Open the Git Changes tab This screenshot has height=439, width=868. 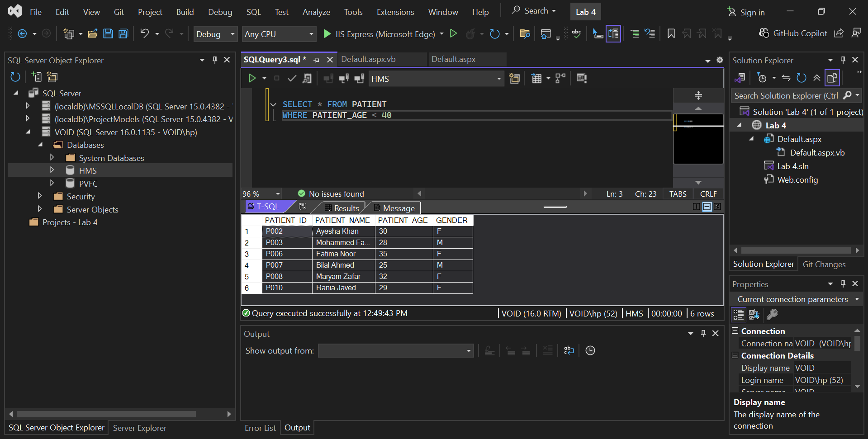(x=824, y=264)
